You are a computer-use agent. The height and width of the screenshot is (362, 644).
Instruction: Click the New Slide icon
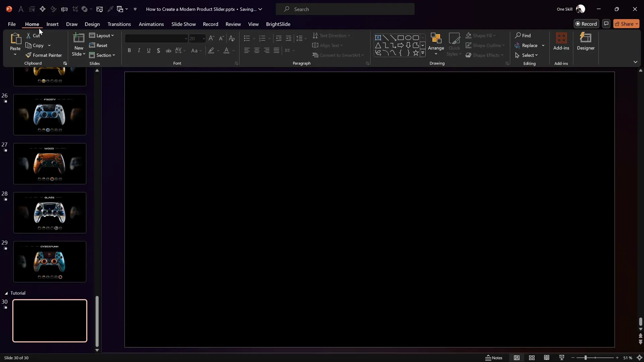pyautogui.click(x=78, y=38)
